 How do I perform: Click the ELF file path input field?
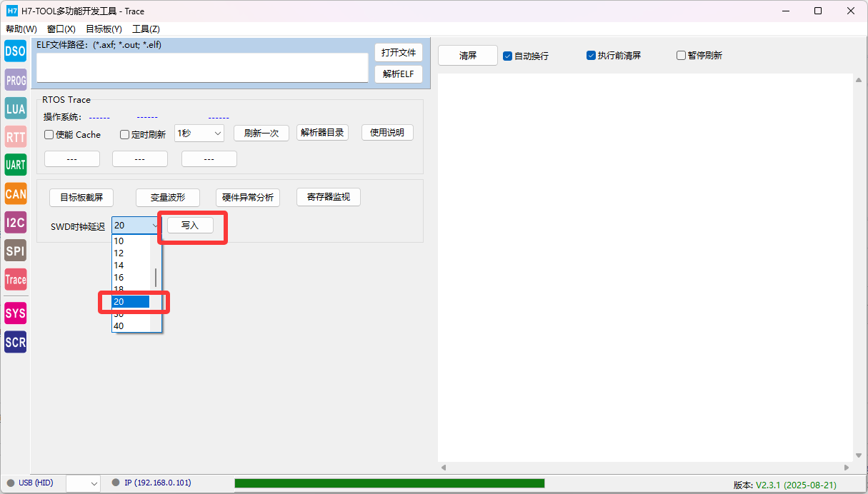click(x=202, y=68)
